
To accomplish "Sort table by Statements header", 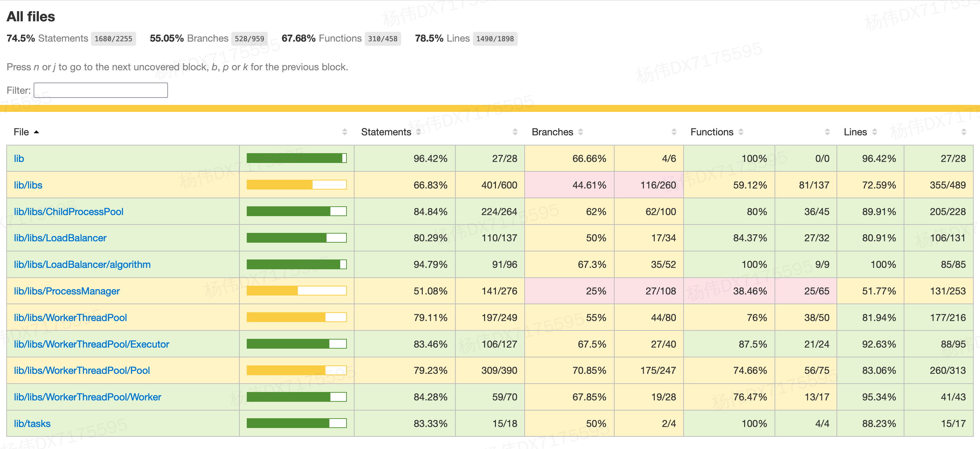I will click(x=386, y=132).
